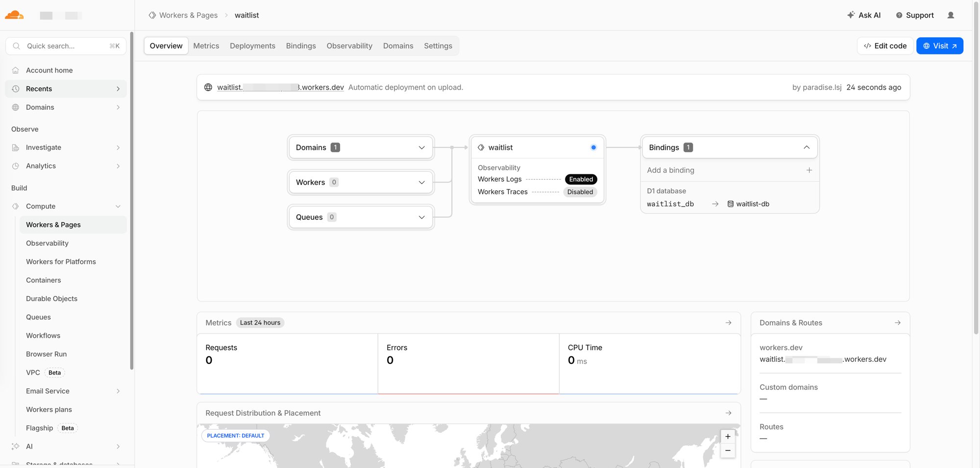Screen dimensions: 980x468
Task: Switch to the Deployments tab
Action: pos(252,46)
